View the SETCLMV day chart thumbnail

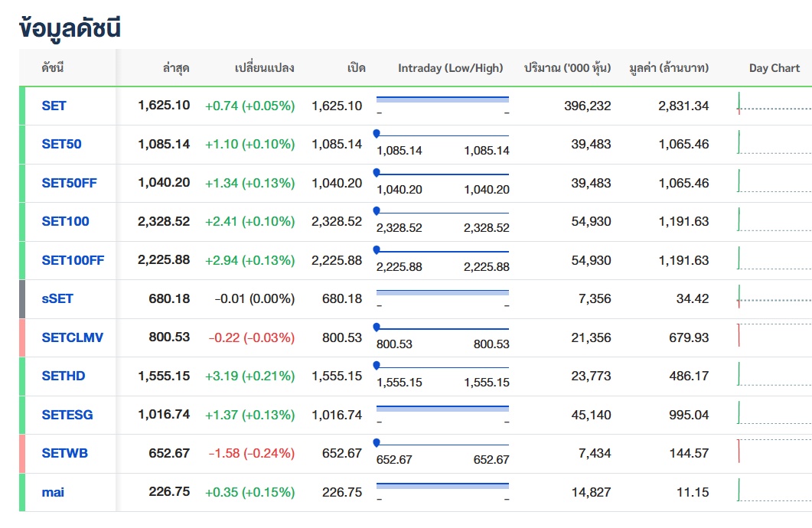click(x=774, y=335)
